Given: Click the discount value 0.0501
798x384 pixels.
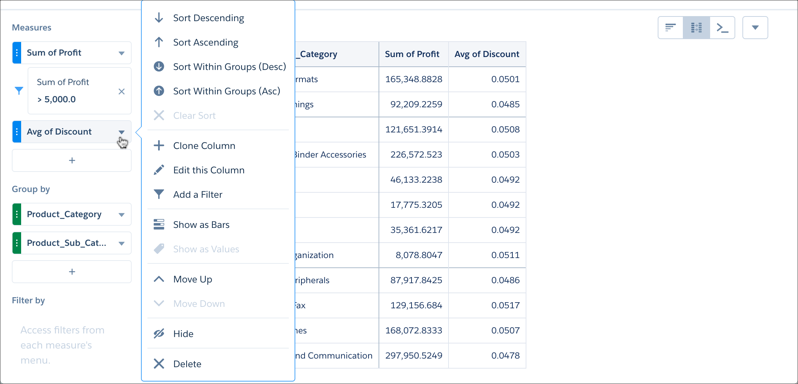Looking at the screenshot, I should [505, 79].
